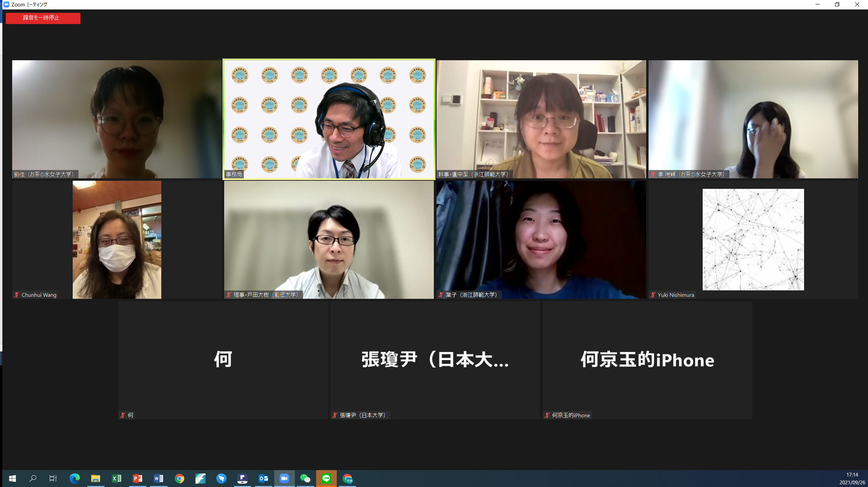Open Task View from the taskbar

tap(53, 479)
